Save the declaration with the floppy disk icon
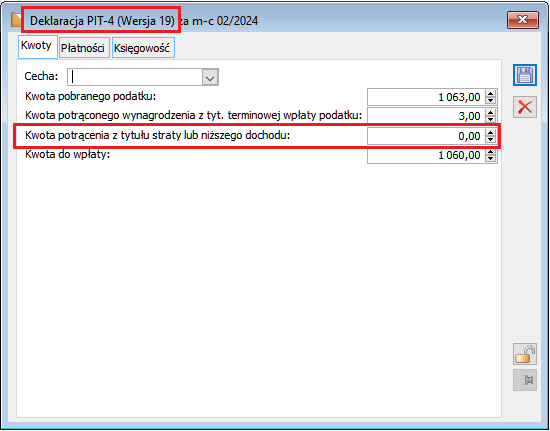Viewport: 550px width, 431px height. coord(525,75)
